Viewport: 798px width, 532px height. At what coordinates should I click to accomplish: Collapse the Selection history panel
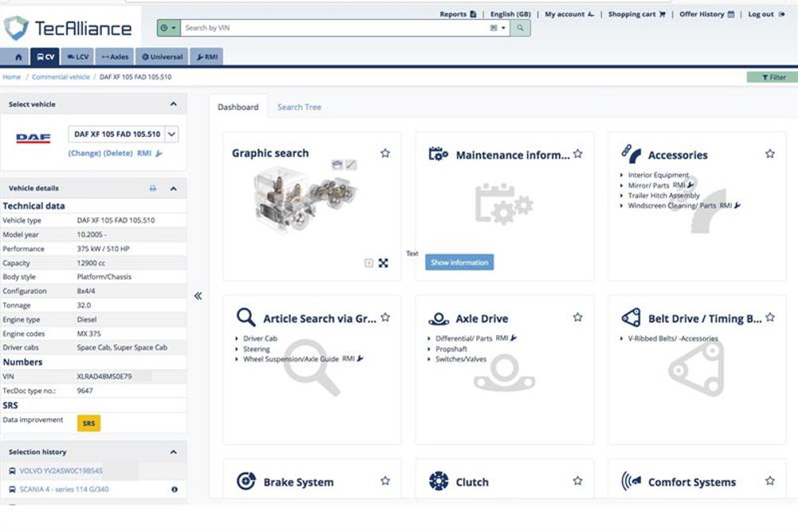[x=174, y=452]
